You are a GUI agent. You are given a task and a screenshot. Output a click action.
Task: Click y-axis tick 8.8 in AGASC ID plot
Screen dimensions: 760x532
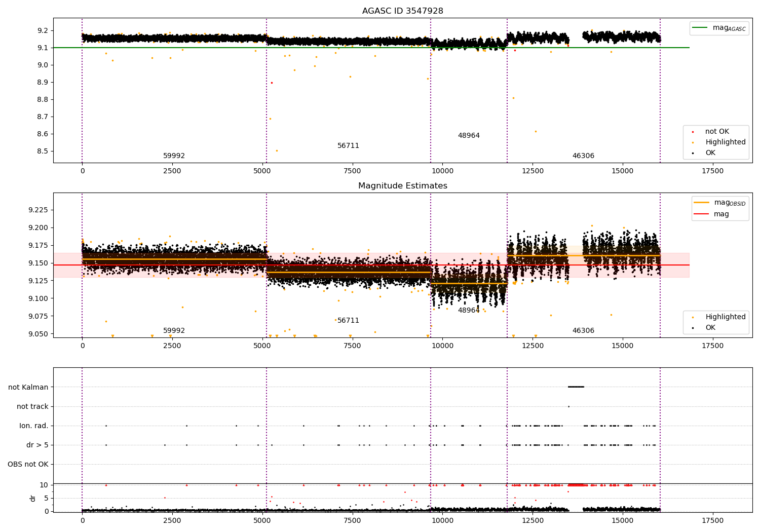pyautogui.click(x=43, y=99)
